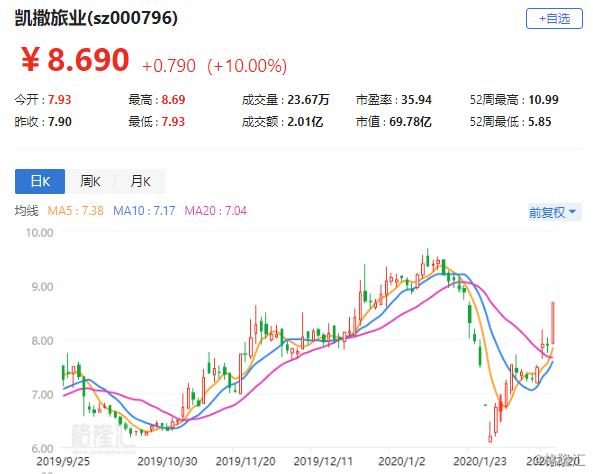Switch to the 日K daily chart tab
The height and width of the screenshot is (474, 593).
click(40, 181)
